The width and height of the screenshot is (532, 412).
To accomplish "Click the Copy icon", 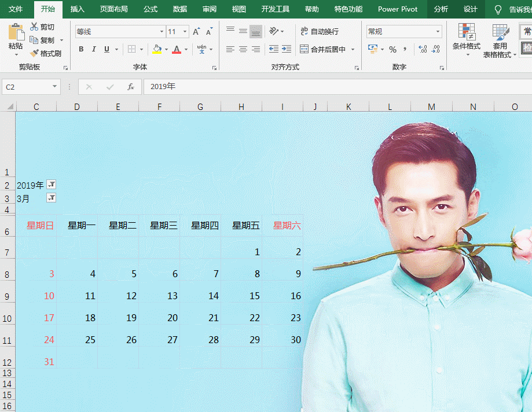I will [x=34, y=40].
